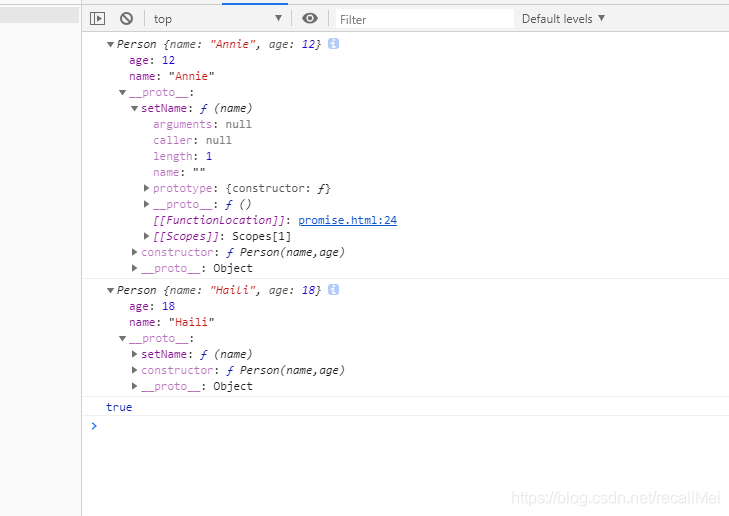The height and width of the screenshot is (516, 729).
Task: Expand __proto__: Object under Annie
Action: (134, 268)
